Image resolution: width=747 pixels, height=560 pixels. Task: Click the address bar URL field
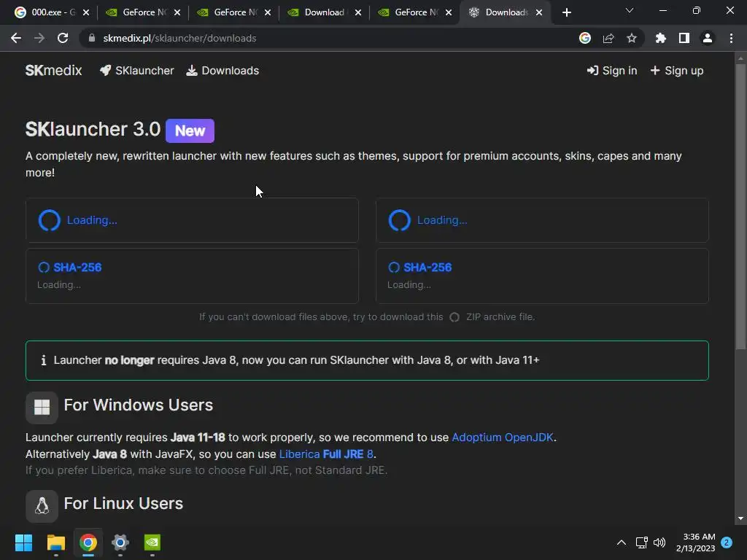pyautogui.click(x=329, y=38)
